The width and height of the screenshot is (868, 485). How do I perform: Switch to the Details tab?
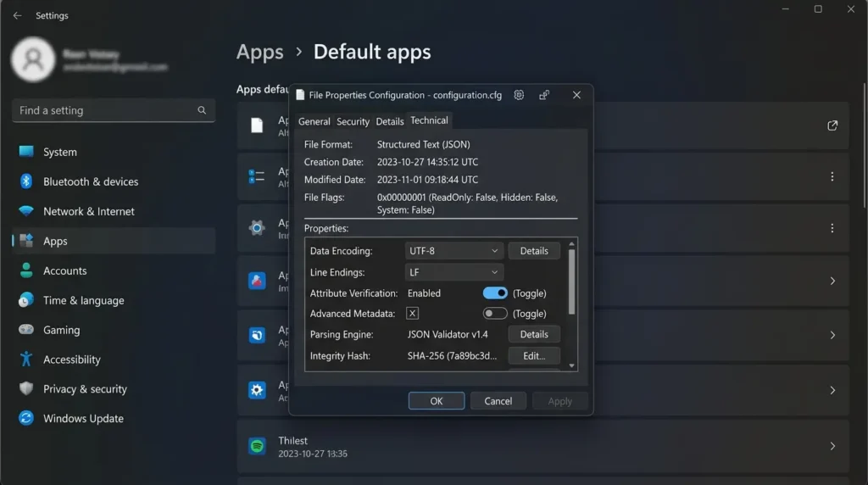tap(390, 121)
